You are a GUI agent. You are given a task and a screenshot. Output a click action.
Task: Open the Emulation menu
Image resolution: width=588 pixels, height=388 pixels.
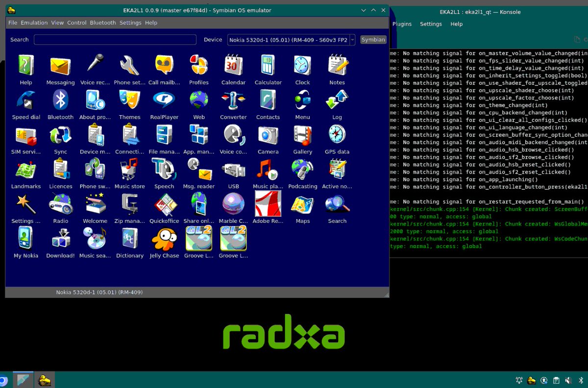[34, 23]
